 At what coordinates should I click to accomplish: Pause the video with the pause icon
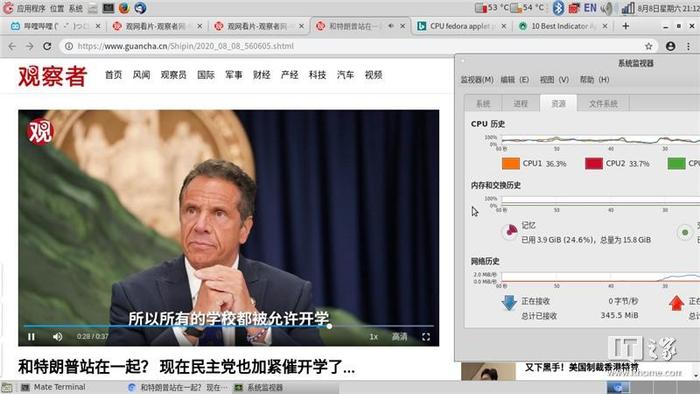tap(31, 336)
